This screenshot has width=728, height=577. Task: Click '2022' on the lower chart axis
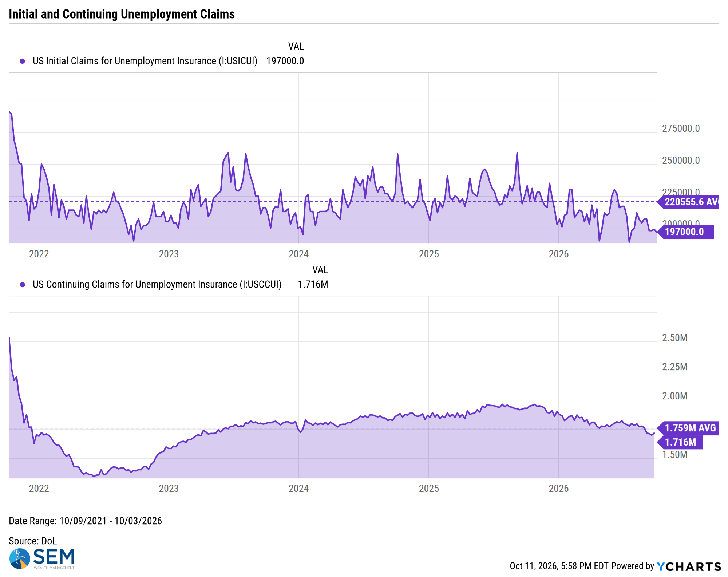click(x=39, y=489)
